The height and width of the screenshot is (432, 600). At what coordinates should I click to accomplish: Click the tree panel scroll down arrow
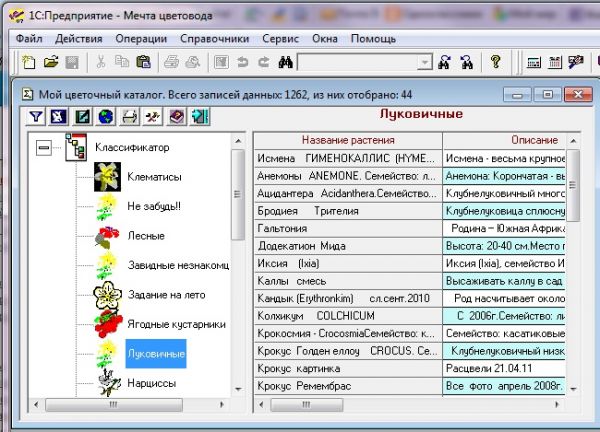pyautogui.click(x=238, y=389)
